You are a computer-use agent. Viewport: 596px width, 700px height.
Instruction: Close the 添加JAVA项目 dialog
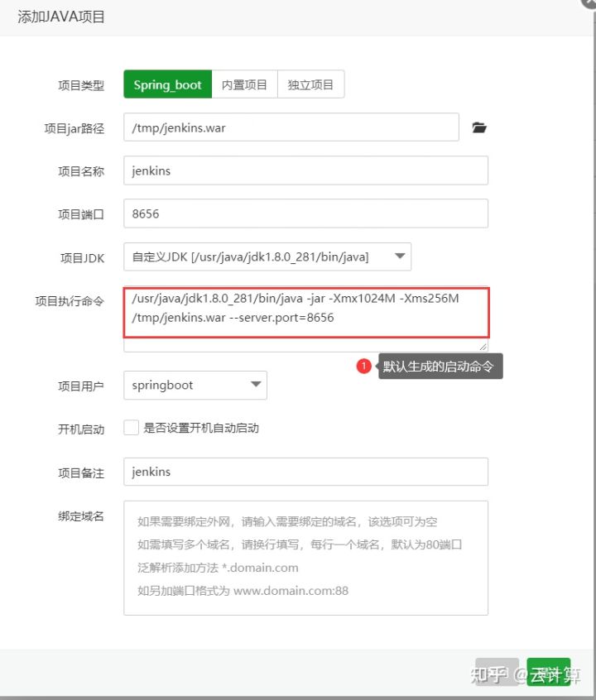589,2
